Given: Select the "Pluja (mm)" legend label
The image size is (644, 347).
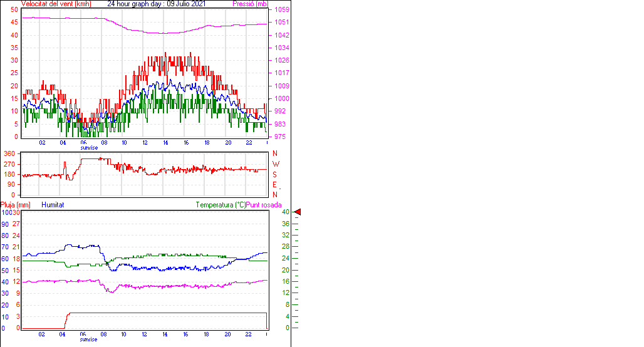Looking at the screenshot, I should point(16,205).
